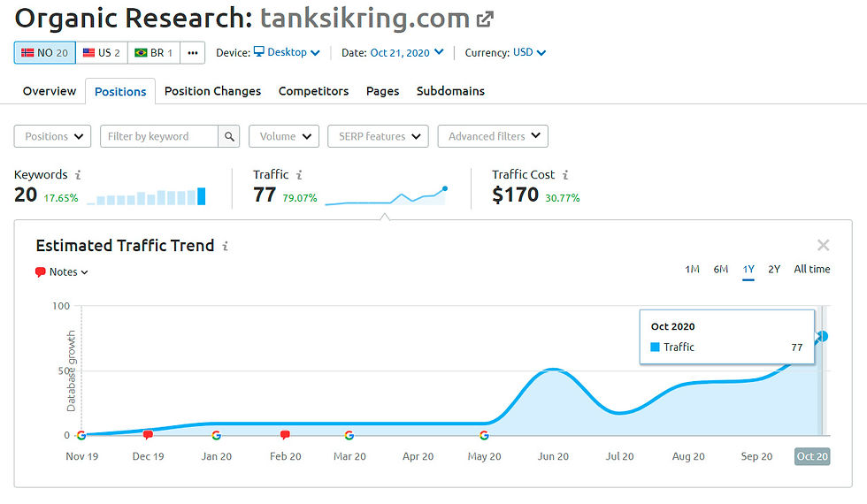Click the Google update marker at Jan 20
867x504 pixels.
pyautogui.click(x=217, y=435)
